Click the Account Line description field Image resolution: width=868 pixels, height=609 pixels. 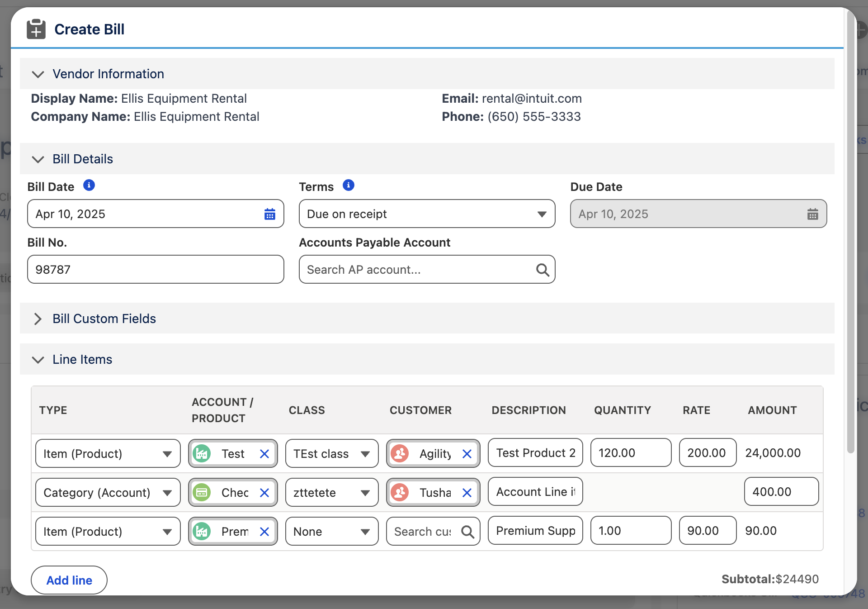535,492
